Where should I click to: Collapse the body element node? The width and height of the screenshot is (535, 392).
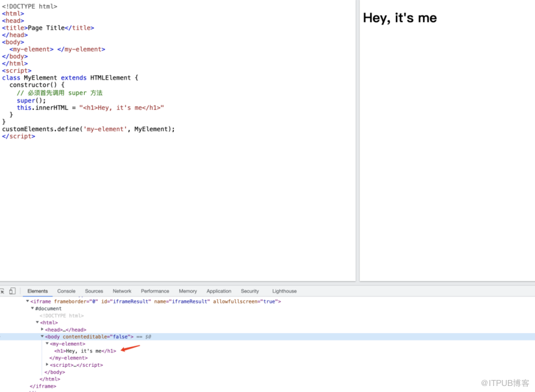[42, 337]
